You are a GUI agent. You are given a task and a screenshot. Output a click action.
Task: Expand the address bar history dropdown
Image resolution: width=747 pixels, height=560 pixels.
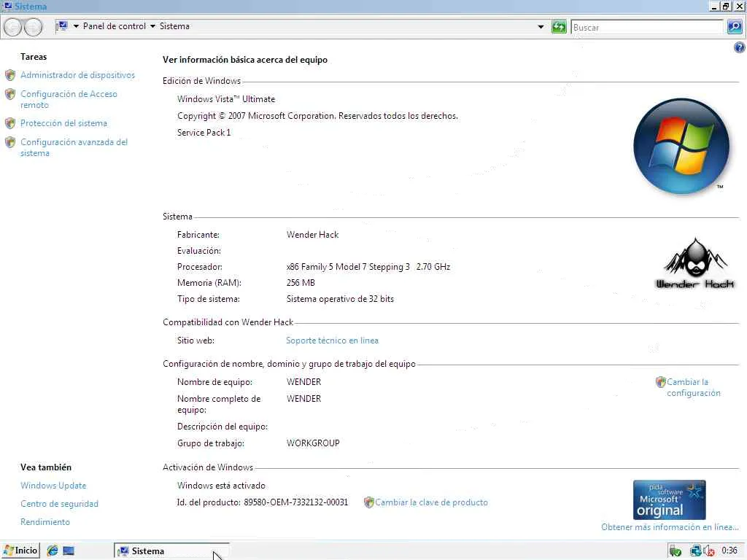(x=541, y=27)
